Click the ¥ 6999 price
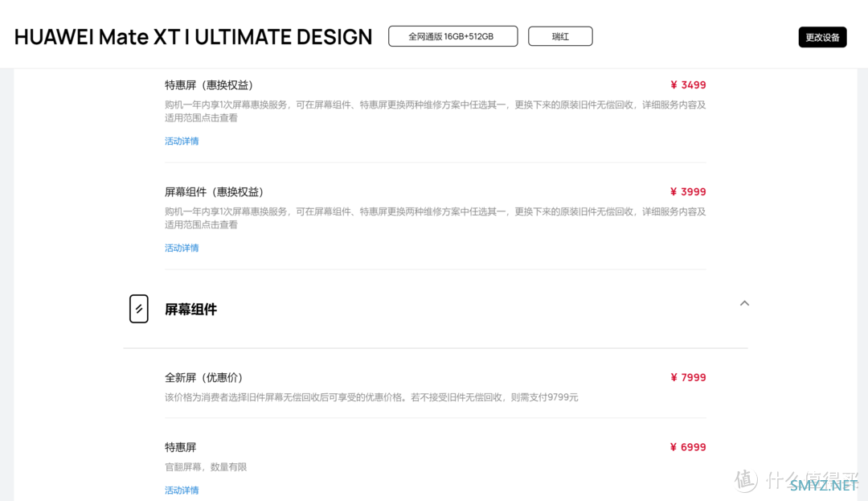Image resolution: width=868 pixels, height=501 pixels. [688, 447]
